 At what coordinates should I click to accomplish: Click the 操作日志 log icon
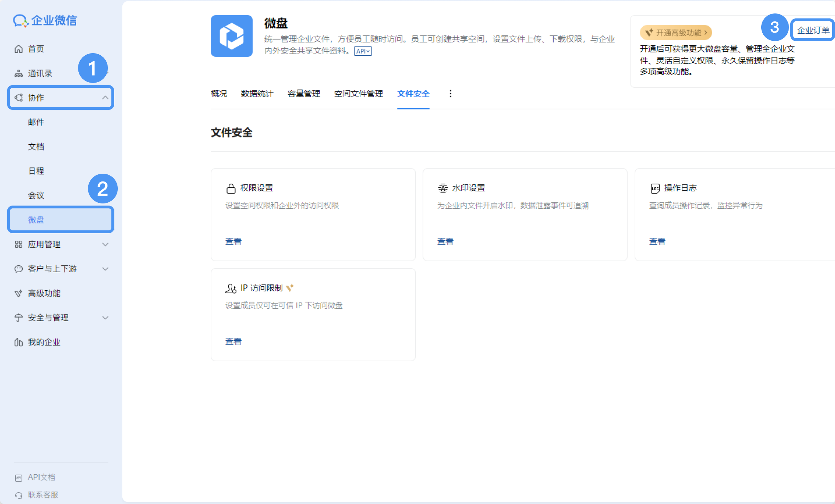tap(655, 188)
